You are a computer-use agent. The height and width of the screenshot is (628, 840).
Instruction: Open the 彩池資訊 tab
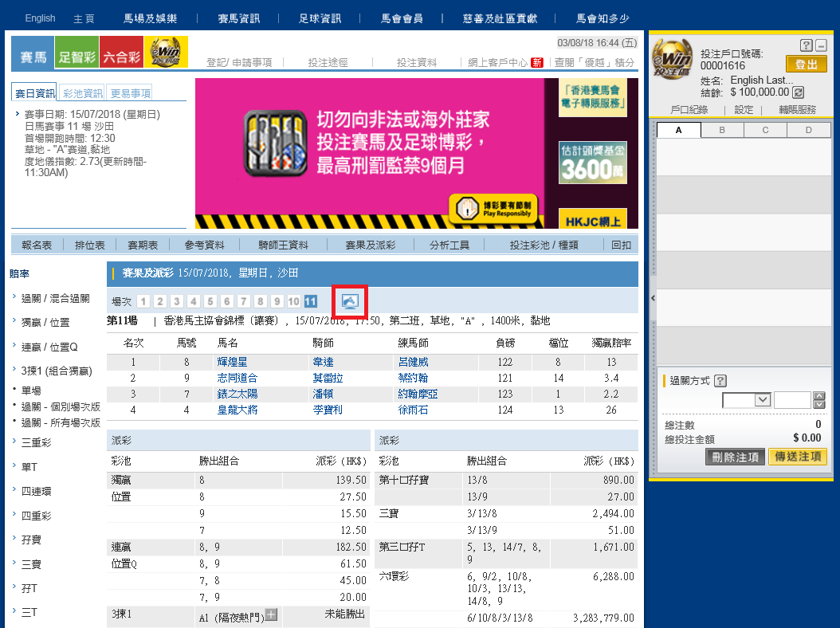coord(83,93)
